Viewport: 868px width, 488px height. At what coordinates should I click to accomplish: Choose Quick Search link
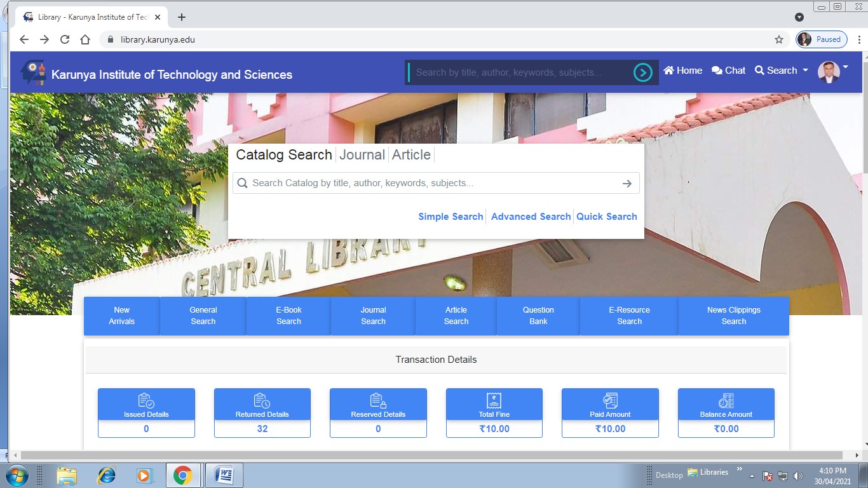(607, 217)
